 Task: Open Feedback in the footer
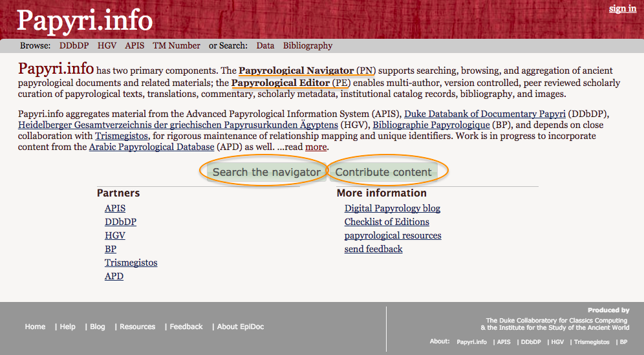(186, 327)
